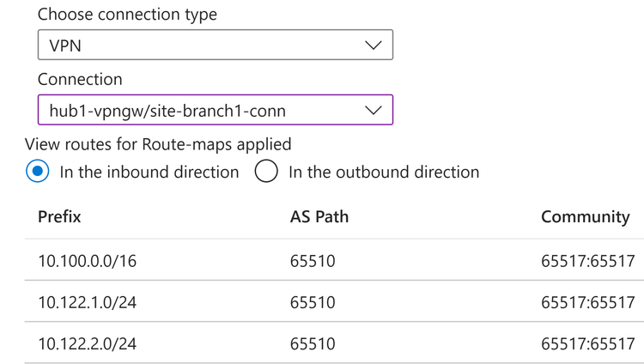Click the chevron on Connection dropdown

pyautogui.click(x=374, y=110)
